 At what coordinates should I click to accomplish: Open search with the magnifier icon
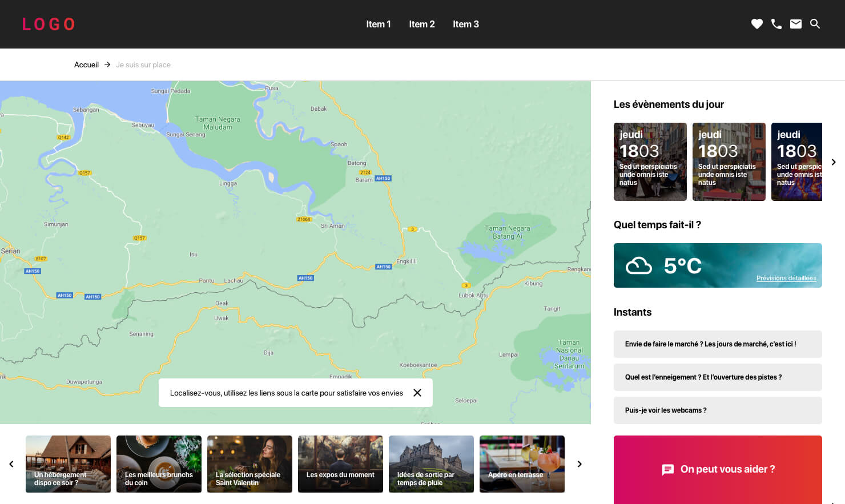(815, 24)
